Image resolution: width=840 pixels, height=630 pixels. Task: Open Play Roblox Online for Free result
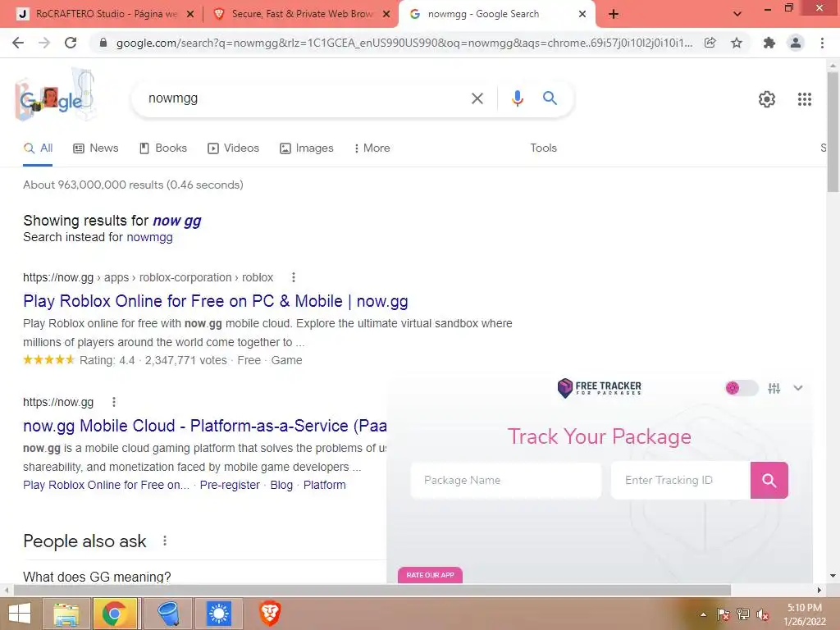tap(216, 301)
